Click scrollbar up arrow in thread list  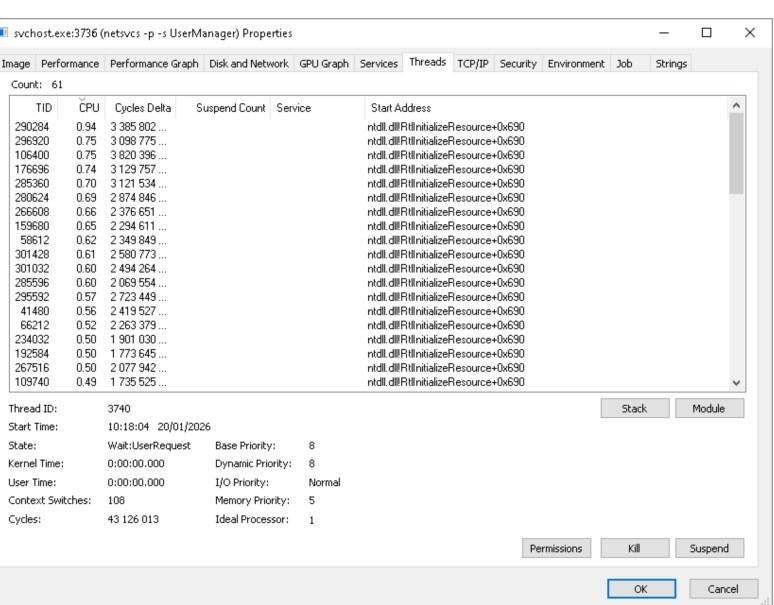point(736,105)
